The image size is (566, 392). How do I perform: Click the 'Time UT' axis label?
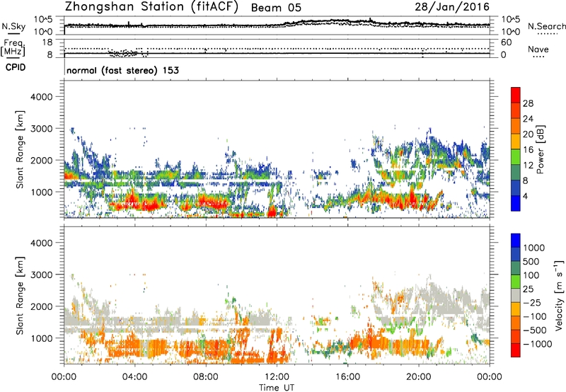(x=277, y=388)
